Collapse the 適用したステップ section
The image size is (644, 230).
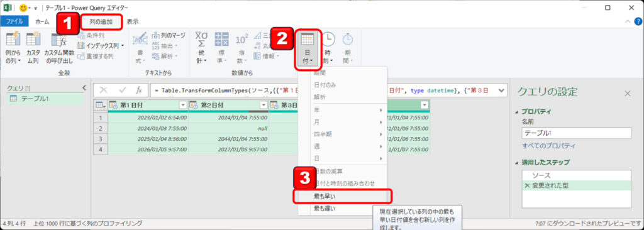click(x=517, y=163)
